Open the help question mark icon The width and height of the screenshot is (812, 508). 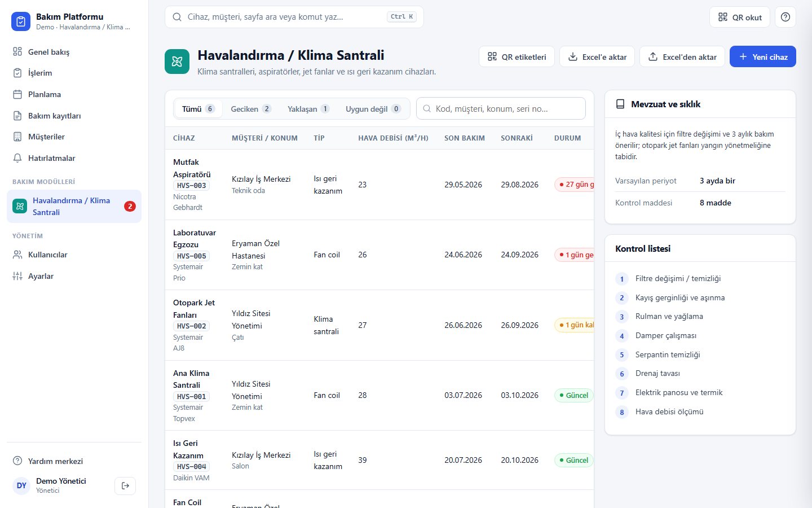pos(785,17)
